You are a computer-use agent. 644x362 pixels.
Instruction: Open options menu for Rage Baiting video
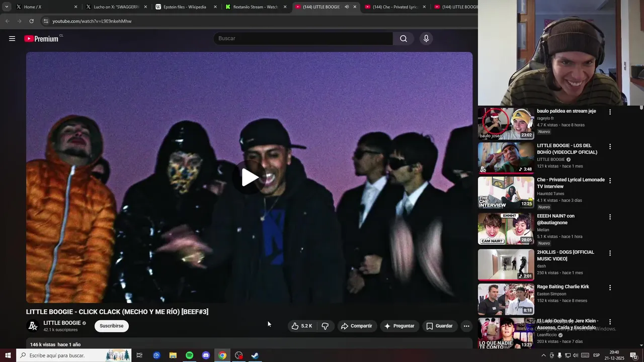point(610,288)
